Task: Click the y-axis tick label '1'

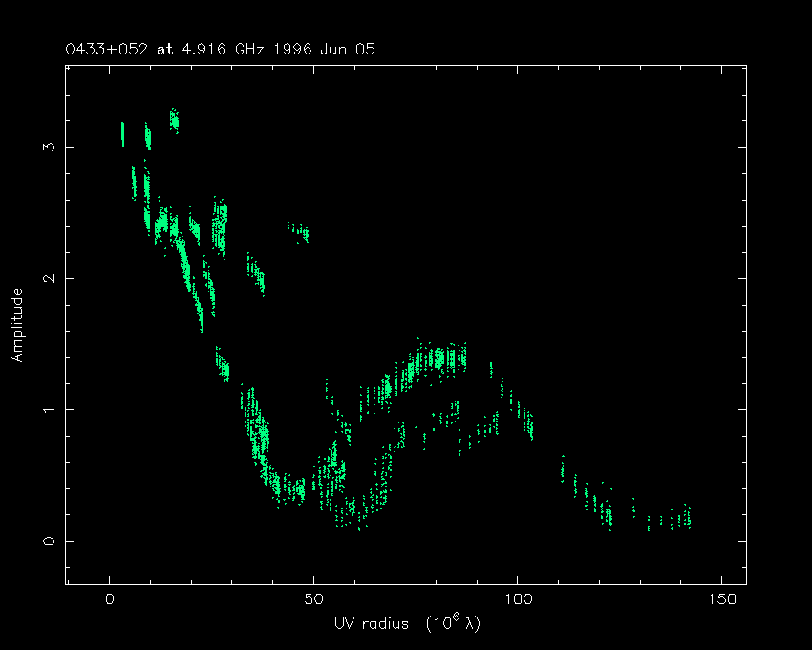Action: 45,409
